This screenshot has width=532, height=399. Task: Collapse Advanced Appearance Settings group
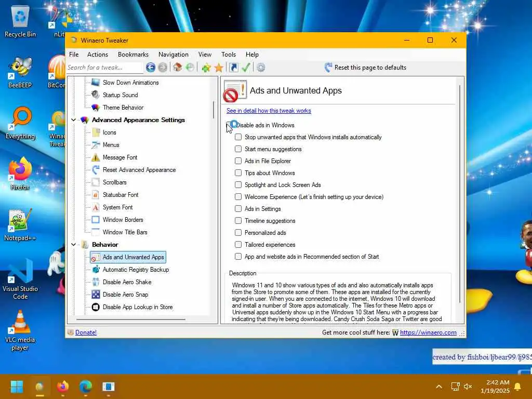pyautogui.click(x=73, y=120)
